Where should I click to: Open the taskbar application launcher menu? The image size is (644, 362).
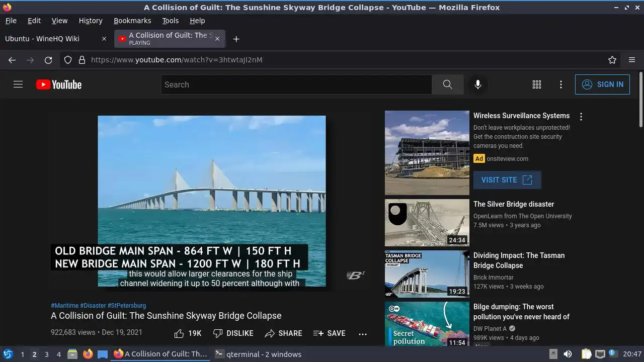pos(8,354)
